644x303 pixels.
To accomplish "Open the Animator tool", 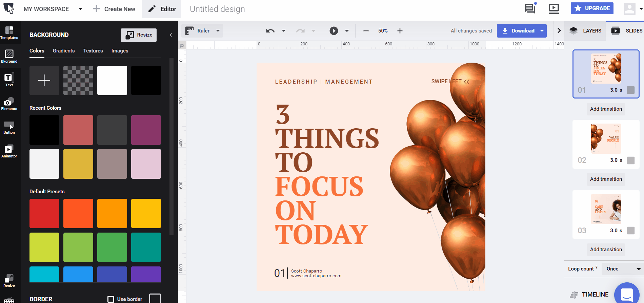I will [x=9, y=151].
